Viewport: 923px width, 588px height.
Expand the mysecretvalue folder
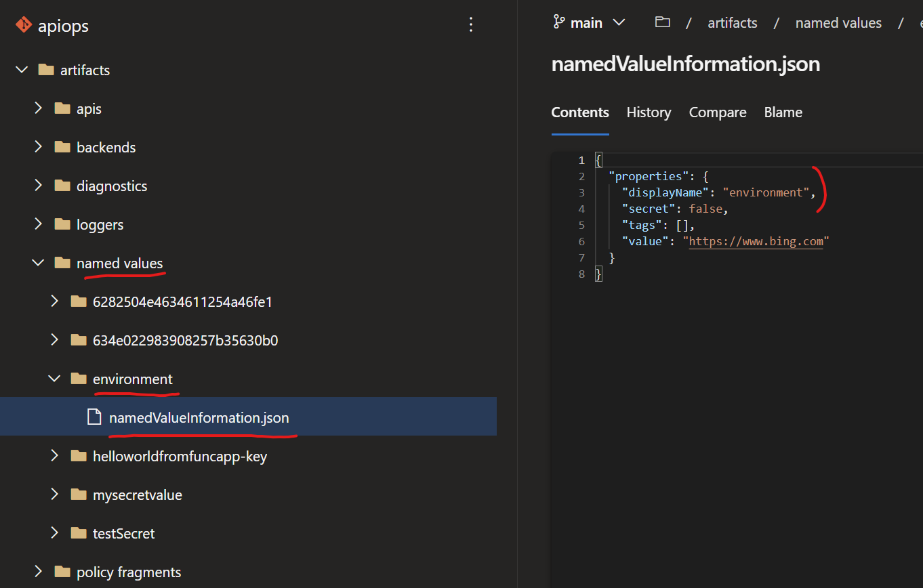coord(54,494)
